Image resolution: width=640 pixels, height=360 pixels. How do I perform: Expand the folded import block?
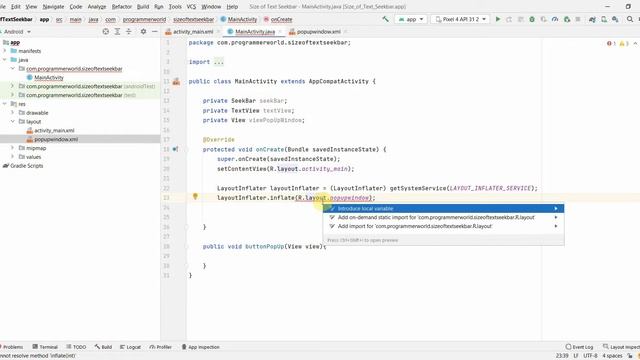coord(219,62)
